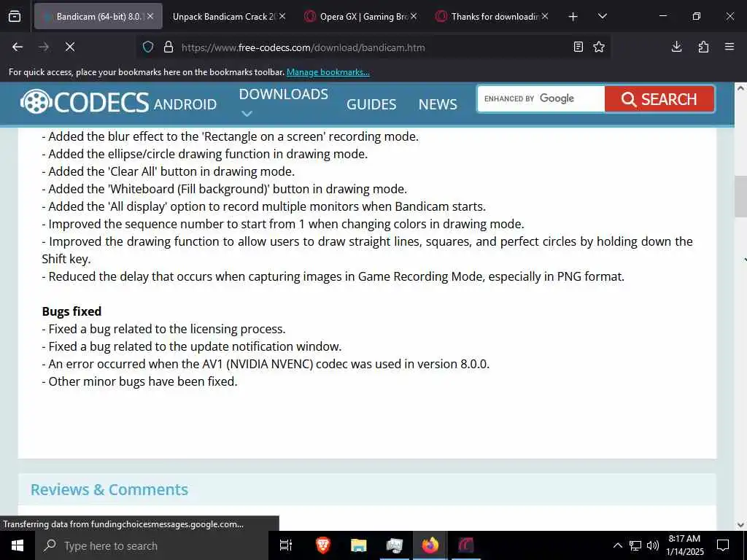The width and height of the screenshot is (747, 560).
Task: View site security padlock info
Action: (x=169, y=47)
